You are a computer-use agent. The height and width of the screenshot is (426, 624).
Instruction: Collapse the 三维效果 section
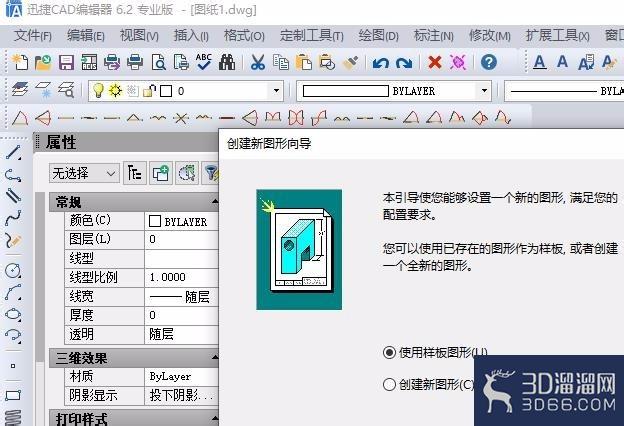[215, 358]
